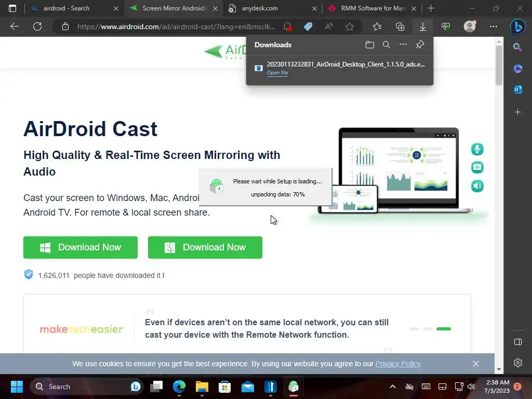Open the Settings and more ellipsis menu
This screenshot has height=399, width=532.
[x=494, y=26]
